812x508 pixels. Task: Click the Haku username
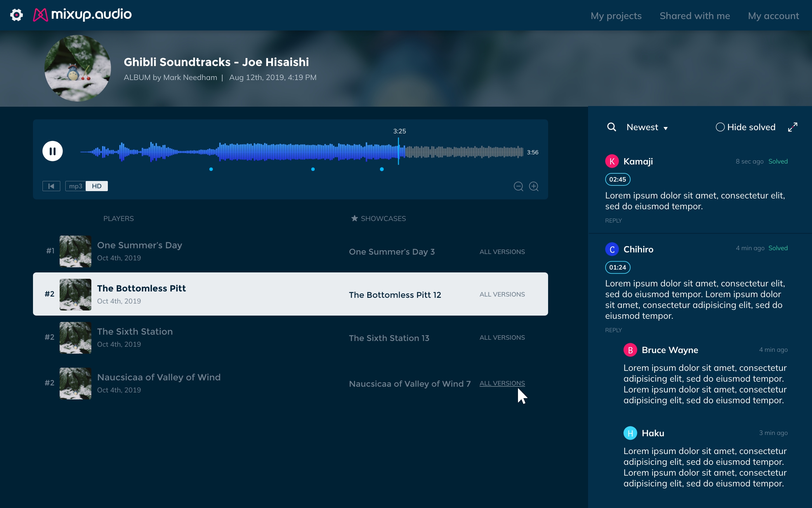pyautogui.click(x=653, y=433)
